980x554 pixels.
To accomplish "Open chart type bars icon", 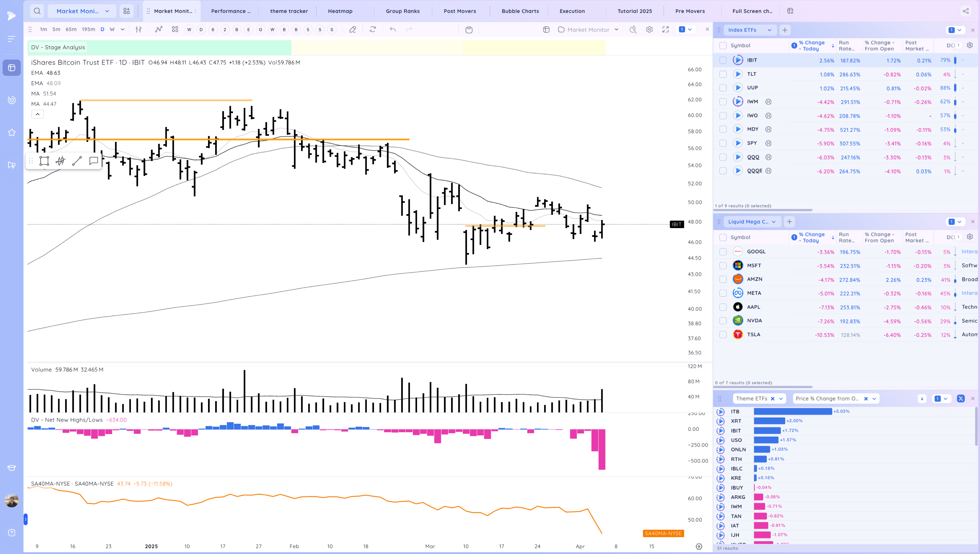I will [x=138, y=29].
